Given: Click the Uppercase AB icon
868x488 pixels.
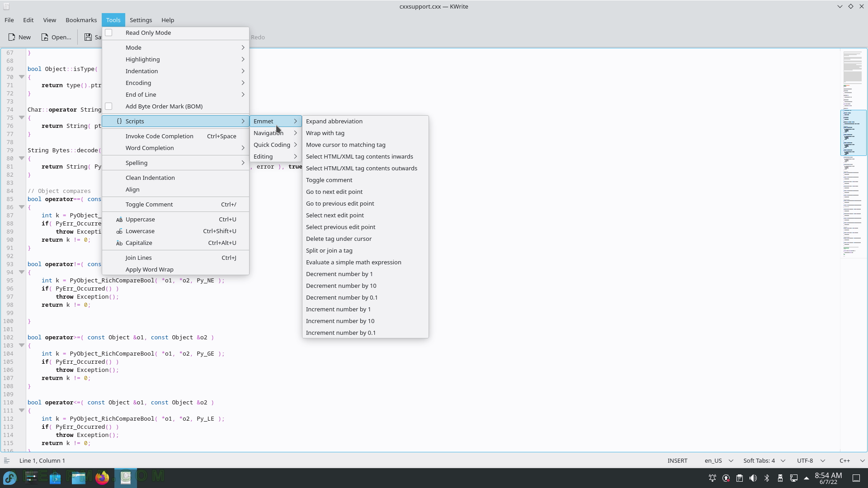Looking at the screenshot, I should (x=119, y=219).
